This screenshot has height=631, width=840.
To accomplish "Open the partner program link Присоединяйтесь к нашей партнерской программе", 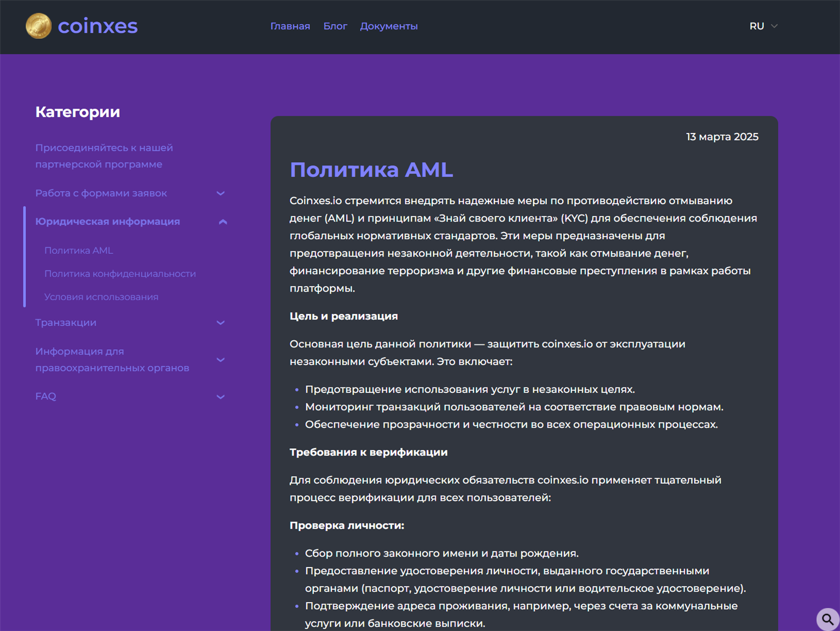I will coord(104,156).
